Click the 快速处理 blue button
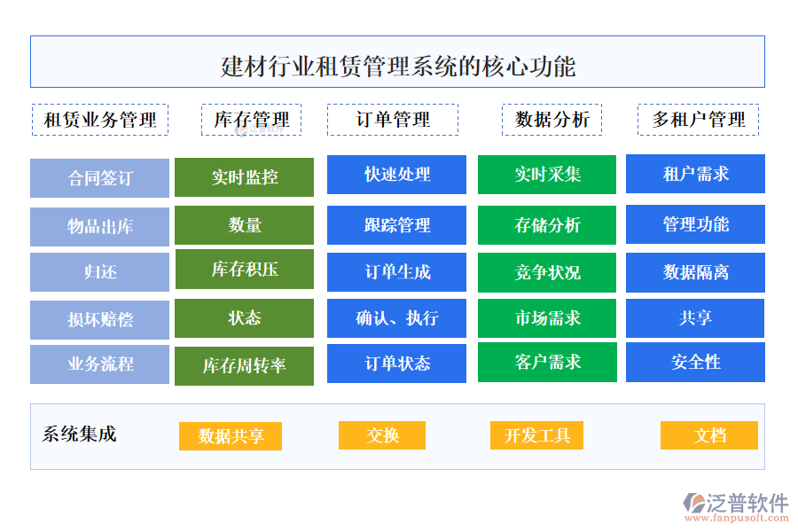Screen dimensions: 798x532 click(396, 175)
